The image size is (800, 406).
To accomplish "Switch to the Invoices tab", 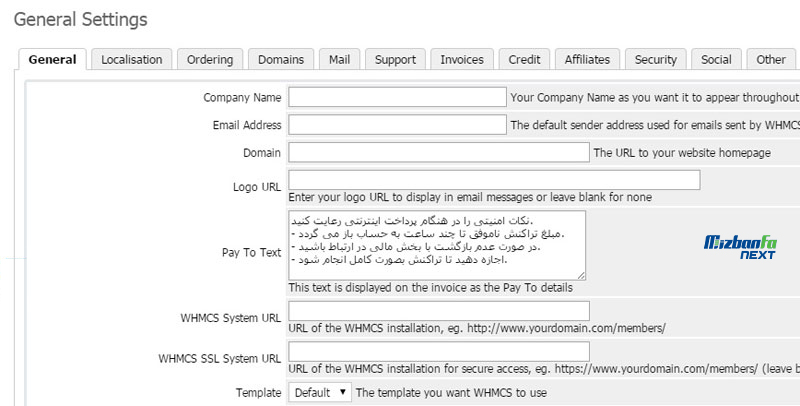I will (462, 60).
